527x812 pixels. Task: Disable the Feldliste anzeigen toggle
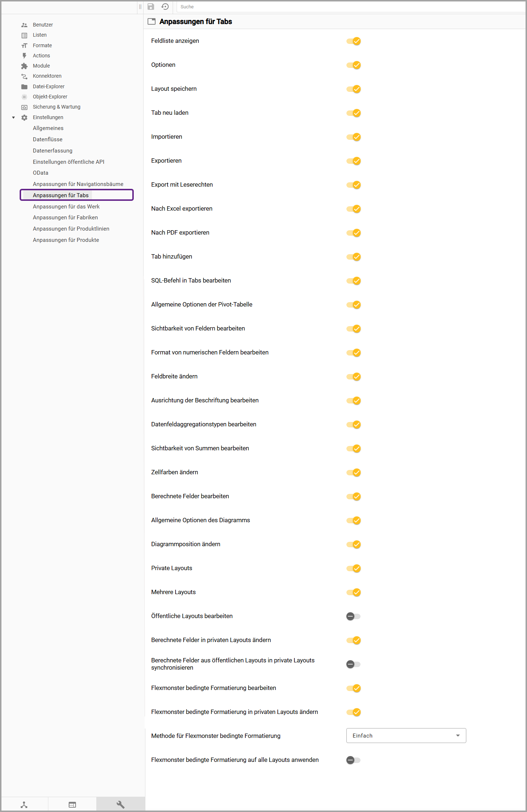click(353, 41)
